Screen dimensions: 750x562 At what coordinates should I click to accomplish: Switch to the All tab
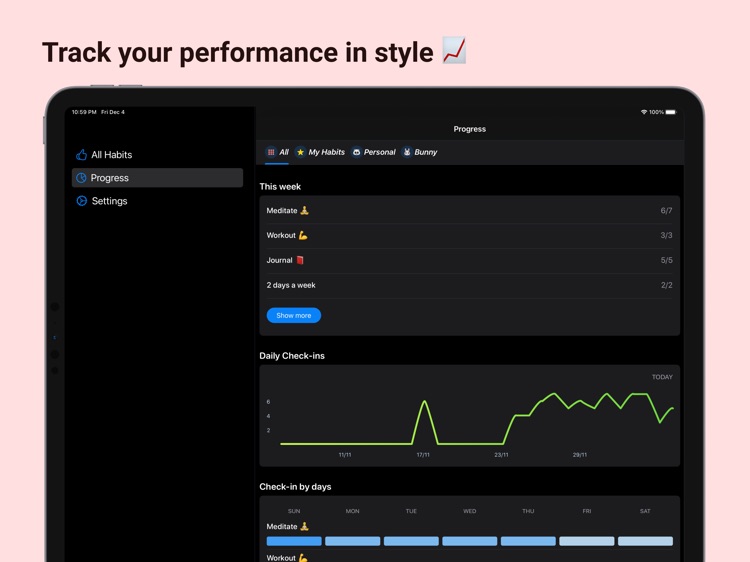click(x=277, y=152)
